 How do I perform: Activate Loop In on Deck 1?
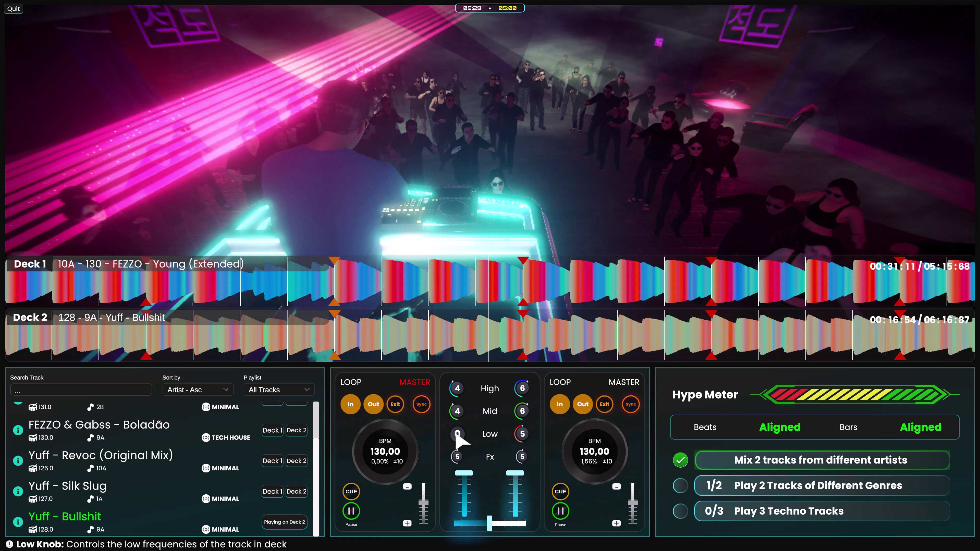coord(350,404)
